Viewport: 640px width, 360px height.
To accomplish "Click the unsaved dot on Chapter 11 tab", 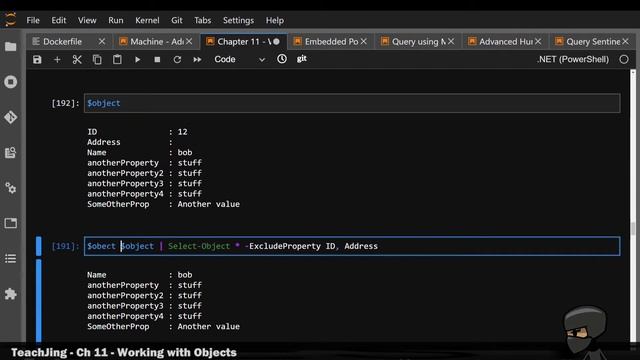I will click(x=276, y=42).
